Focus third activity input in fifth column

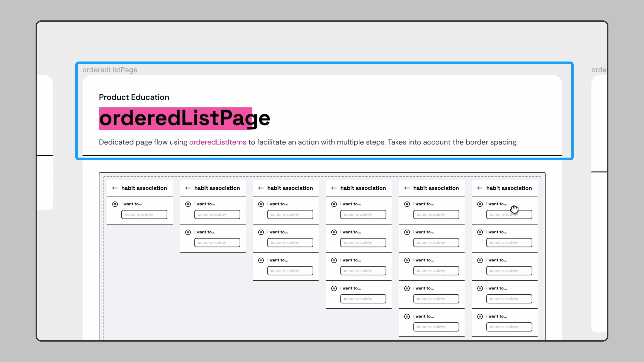coord(436,271)
